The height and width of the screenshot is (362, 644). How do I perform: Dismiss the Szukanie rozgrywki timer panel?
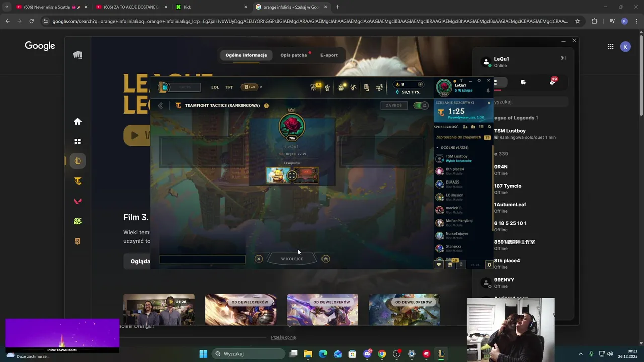pos(489,103)
